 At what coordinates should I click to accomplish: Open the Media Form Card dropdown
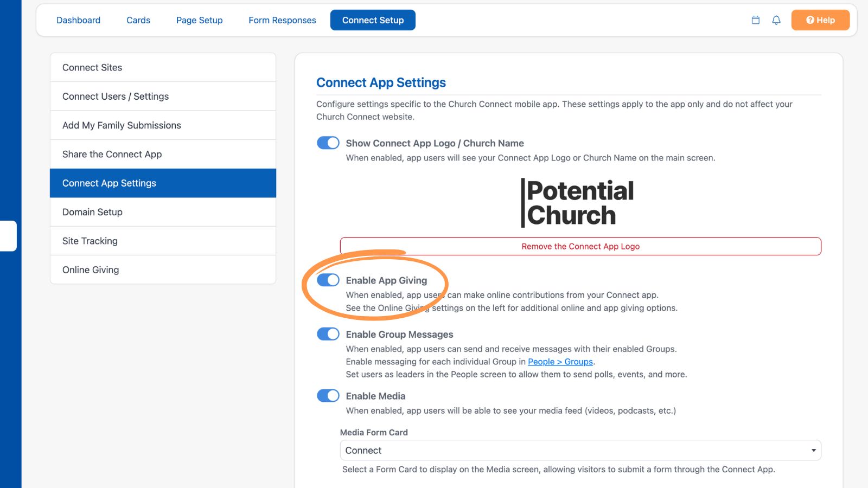[x=580, y=451]
